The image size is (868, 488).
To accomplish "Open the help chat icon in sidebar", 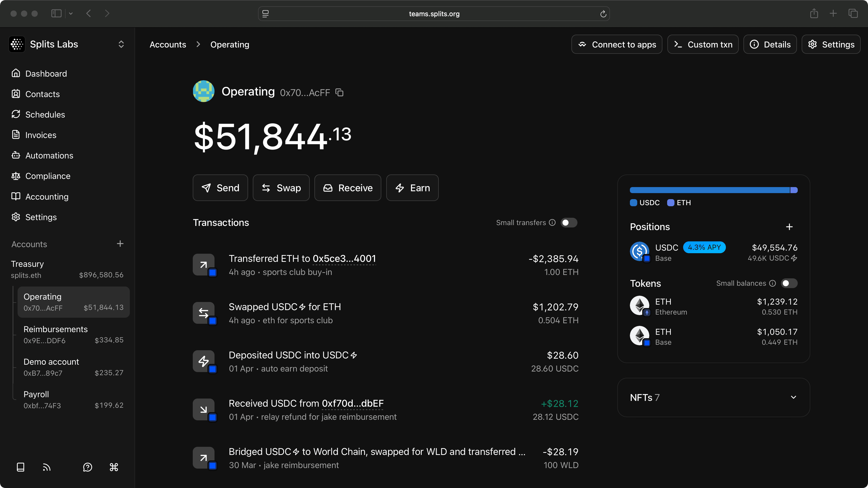I will [x=88, y=467].
